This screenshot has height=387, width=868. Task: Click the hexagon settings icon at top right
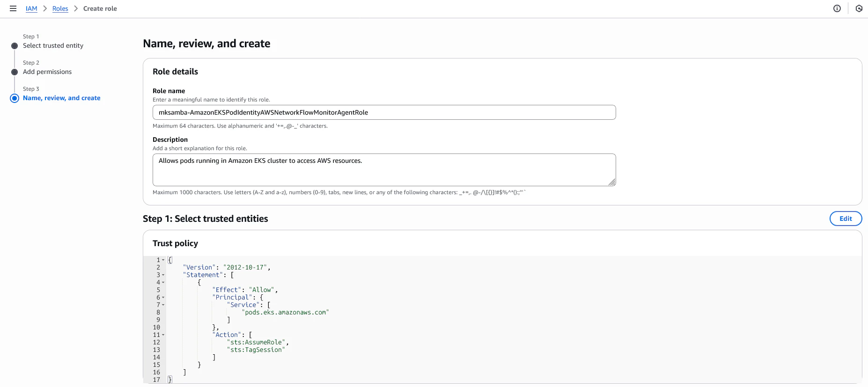[859, 8]
